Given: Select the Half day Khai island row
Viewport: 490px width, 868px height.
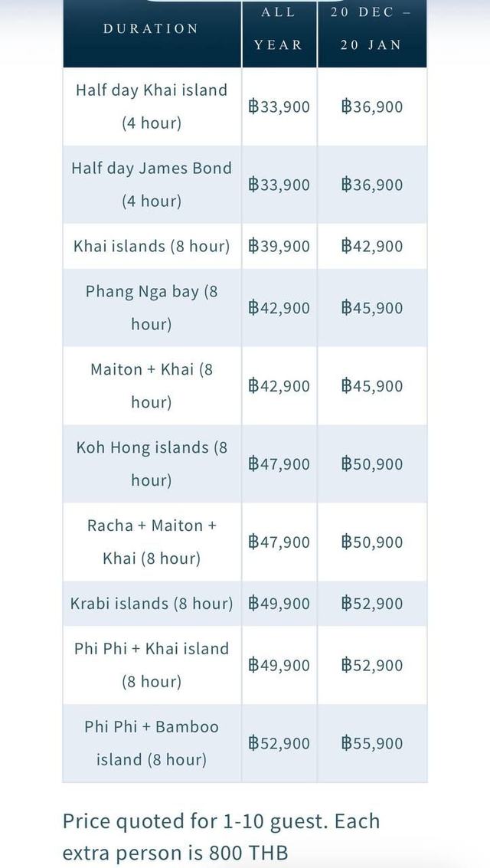Looking at the screenshot, I should (x=244, y=106).
